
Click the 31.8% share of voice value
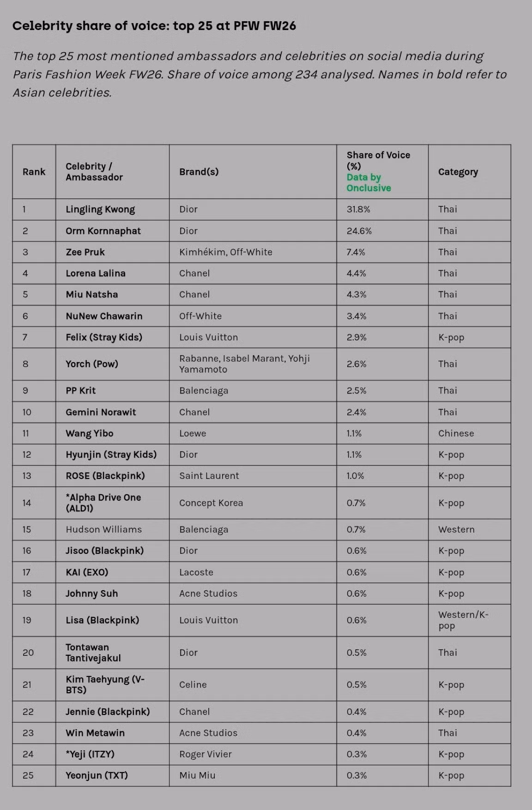click(358, 209)
